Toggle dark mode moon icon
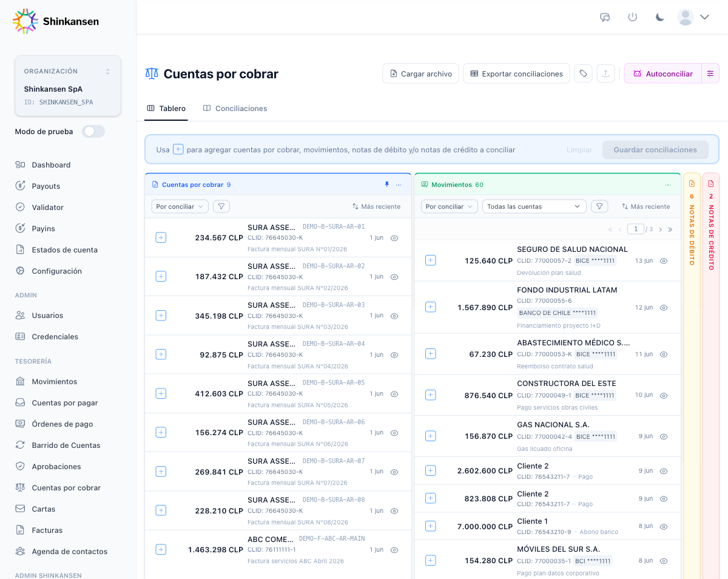The image size is (728, 579). click(x=660, y=17)
